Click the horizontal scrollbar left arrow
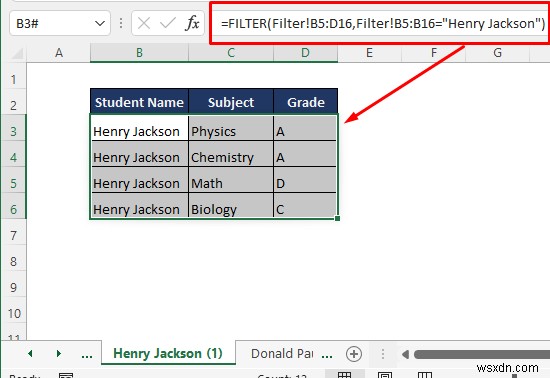This screenshot has width=550, height=378. pyautogui.click(x=405, y=355)
